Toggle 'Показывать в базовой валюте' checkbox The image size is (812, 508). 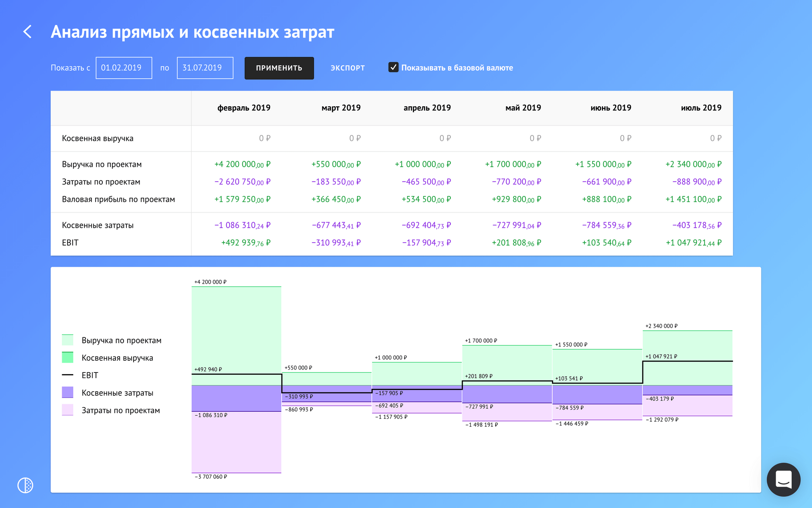(393, 67)
